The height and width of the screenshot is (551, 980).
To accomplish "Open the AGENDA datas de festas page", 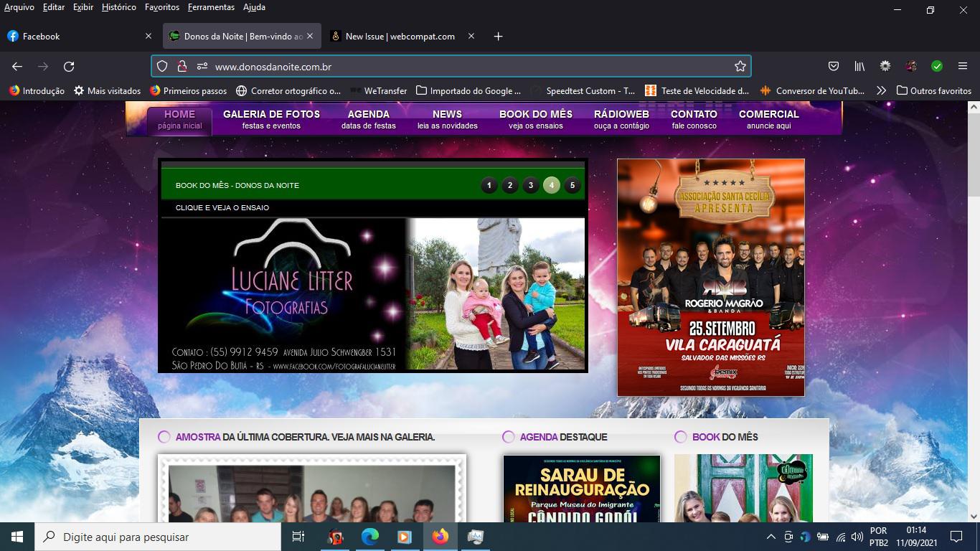I will pyautogui.click(x=369, y=120).
